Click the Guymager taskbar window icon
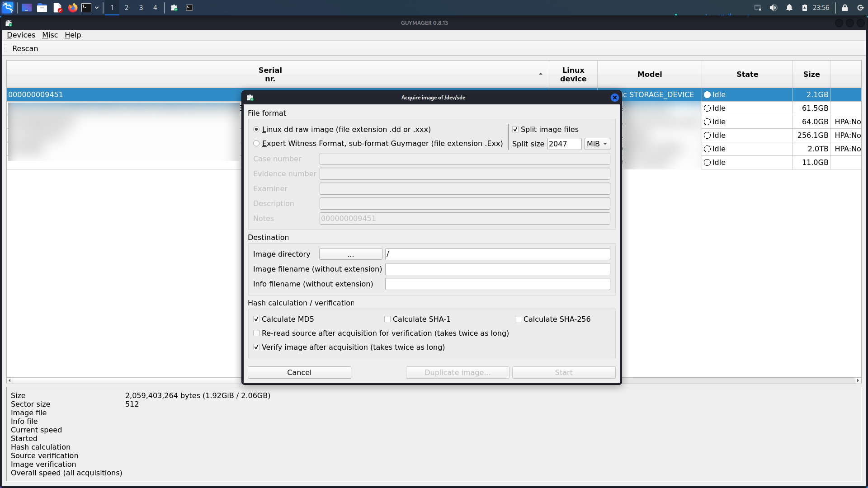 pyautogui.click(x=174, y=8)
